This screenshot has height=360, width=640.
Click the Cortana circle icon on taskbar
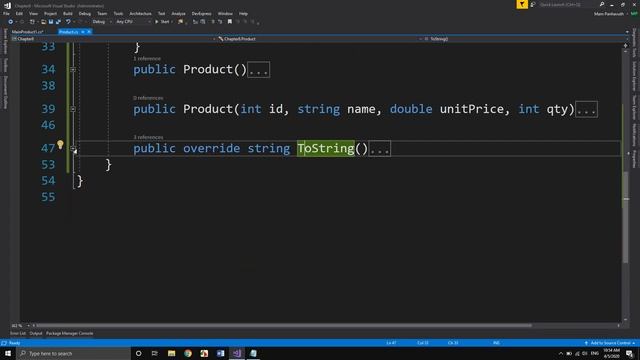[x=138, y=353]
